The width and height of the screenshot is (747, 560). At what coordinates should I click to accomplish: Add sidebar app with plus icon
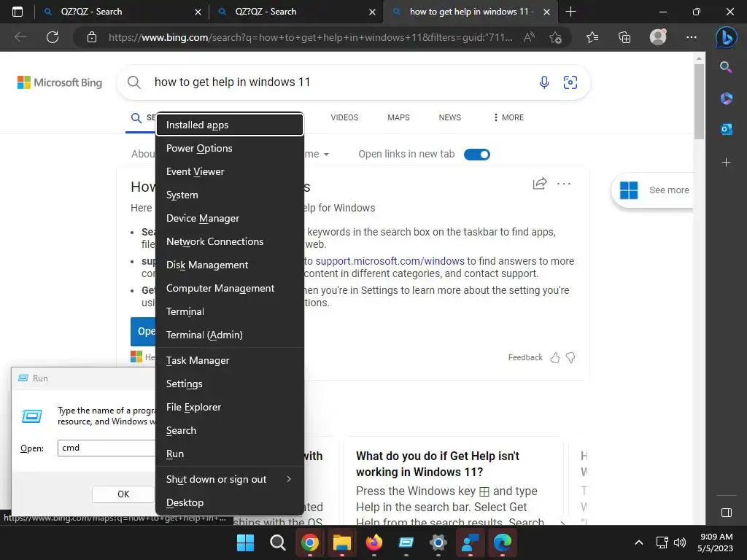pos(726,163)
